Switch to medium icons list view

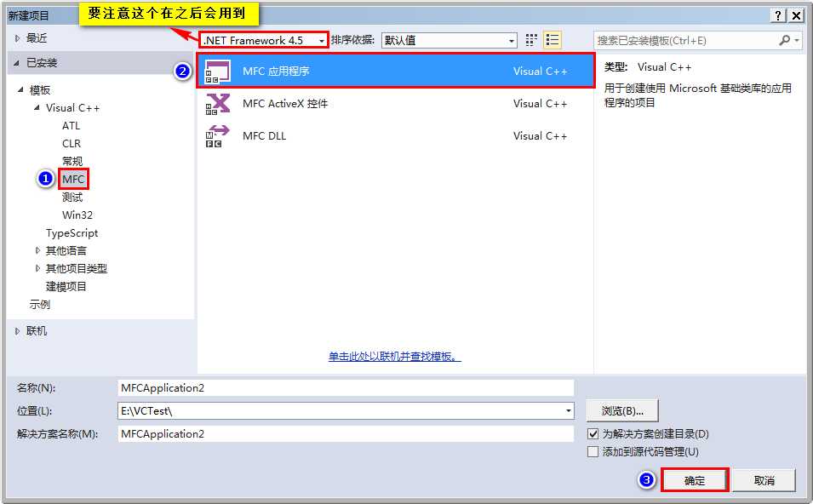tap(552, 40)
